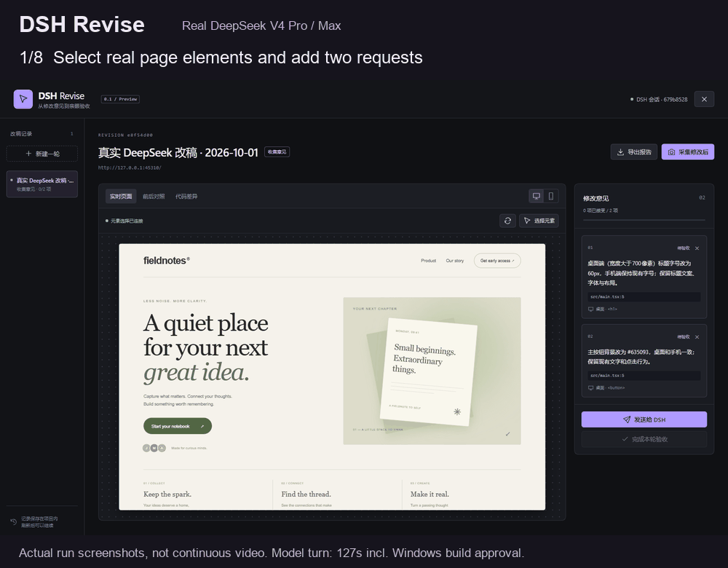This screenshot has height=568, width=728.
Task: Open src/main.tsx:5 reference in feedback 02
Action: pyautogui.click(x=644, y=375)
